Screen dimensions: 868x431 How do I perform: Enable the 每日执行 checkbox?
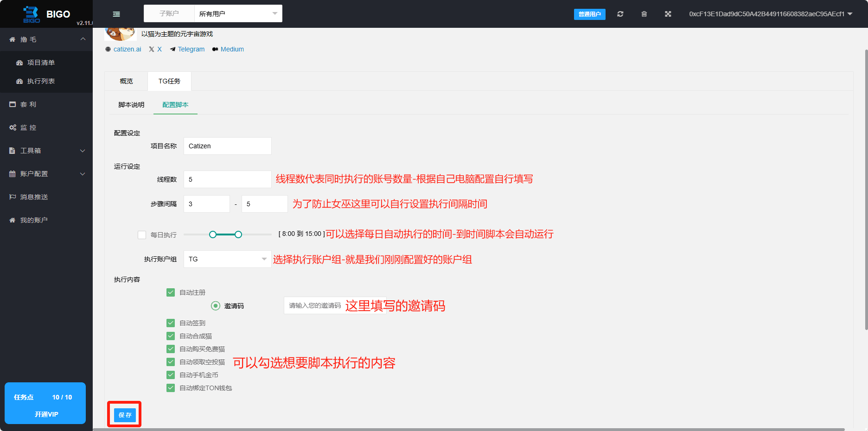tap(142, 235)
